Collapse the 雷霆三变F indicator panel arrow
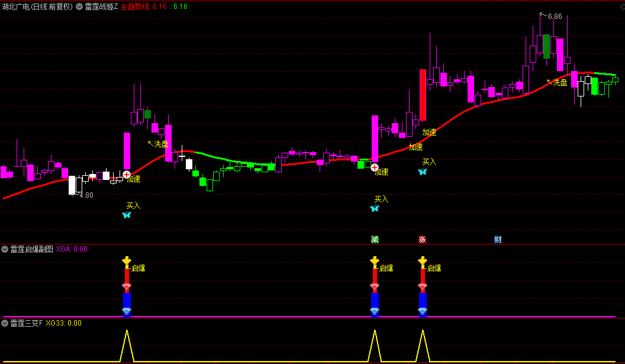The height and width of the screenshot is (364, 625). (5, 323)
